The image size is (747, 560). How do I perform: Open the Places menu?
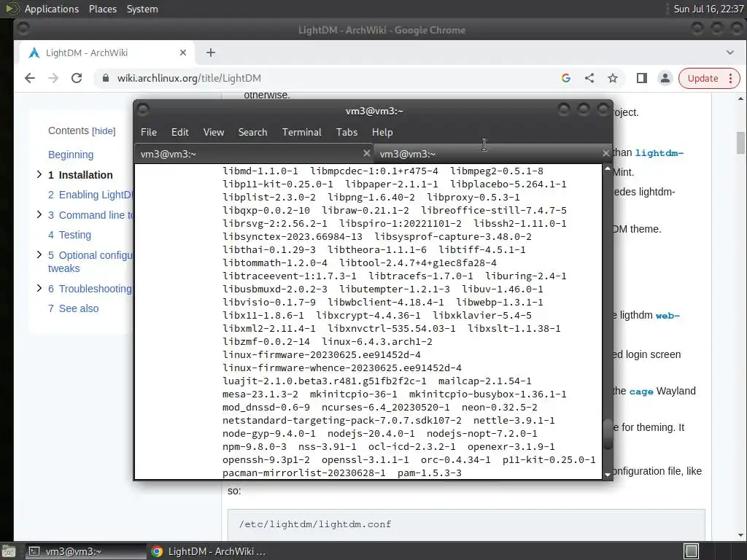102,9
